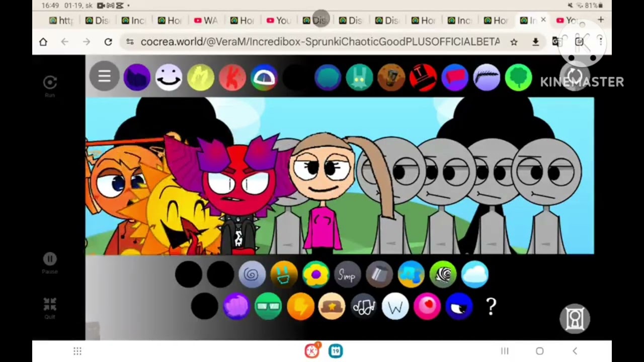Navigate back in the browser
This screenshot has height=362, width=644.
pos(65,42)
